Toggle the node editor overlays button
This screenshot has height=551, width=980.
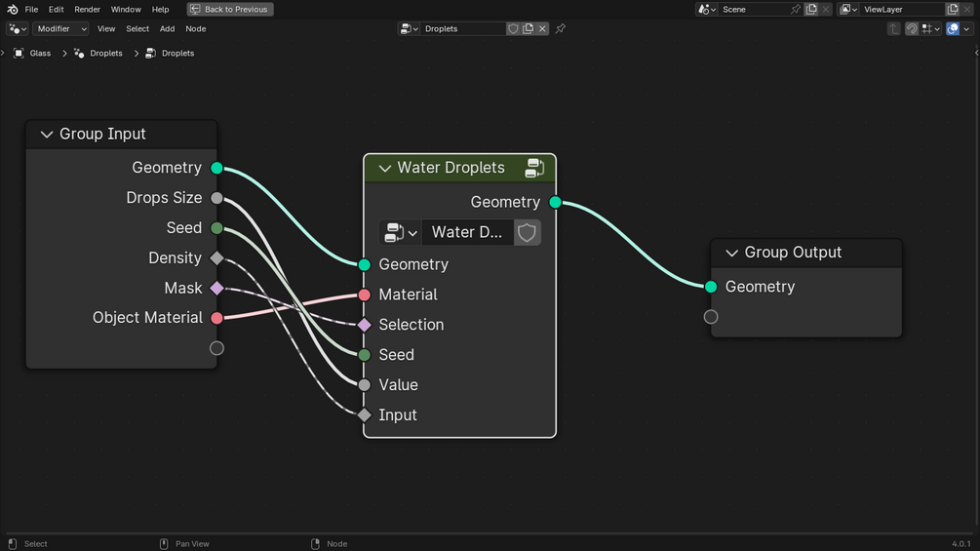pyautogui.click(x=953, y=28)
